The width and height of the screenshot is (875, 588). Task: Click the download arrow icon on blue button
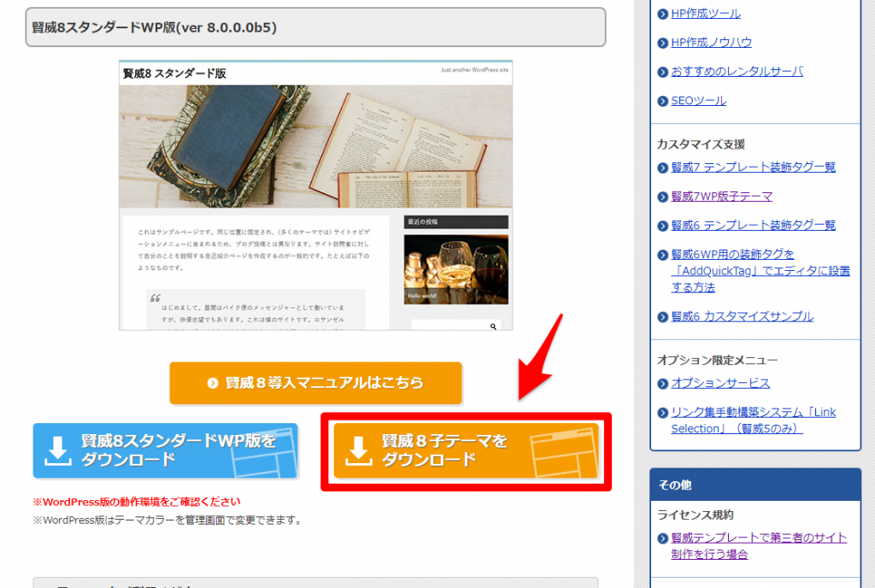(x=58, y=450)
